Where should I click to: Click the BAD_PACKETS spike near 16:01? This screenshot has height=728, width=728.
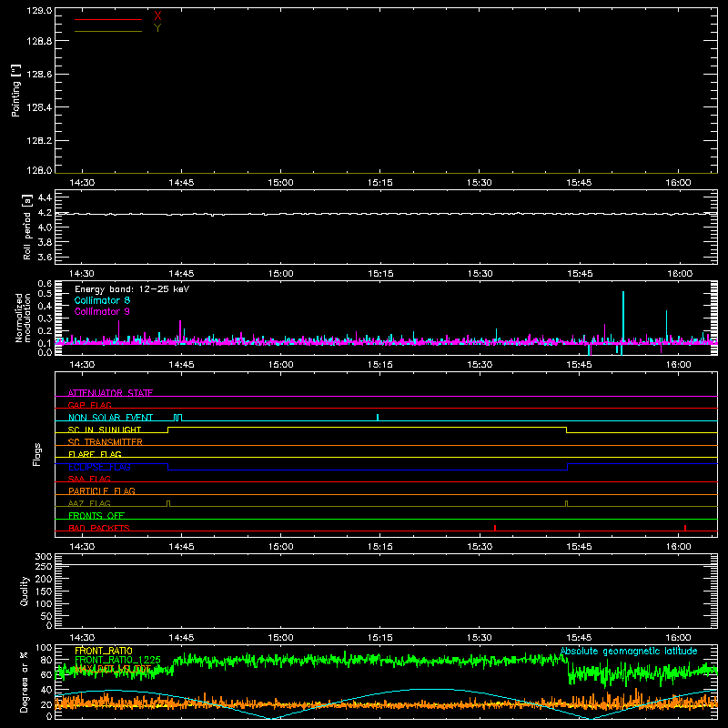click(x=685, y=528)
